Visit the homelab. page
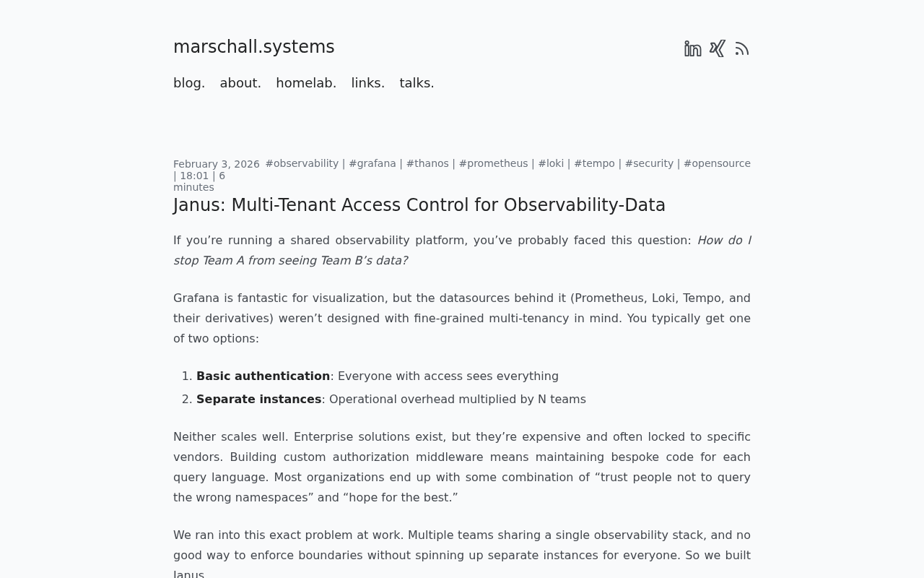Viewport: 924px width, 578px height. (305, 82)
